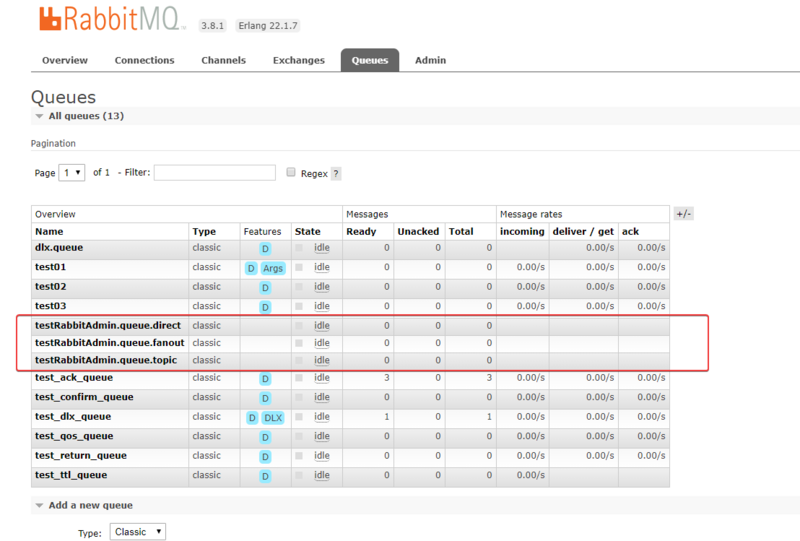
Task: Open the dlx.queue queue link
Action: click(59, 248)
